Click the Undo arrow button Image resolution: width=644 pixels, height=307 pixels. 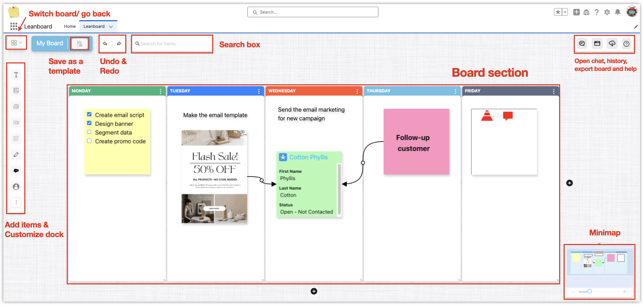pyautogui.click(x=105, y=44)
